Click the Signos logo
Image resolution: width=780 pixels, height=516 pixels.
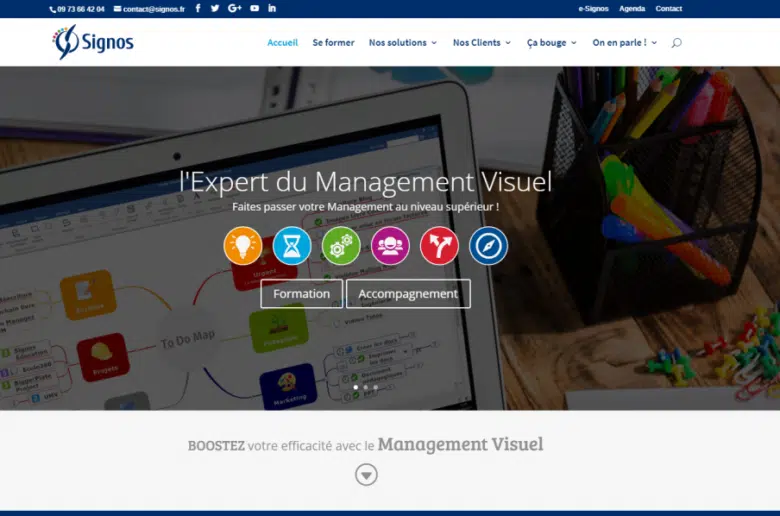pos(93,42)
